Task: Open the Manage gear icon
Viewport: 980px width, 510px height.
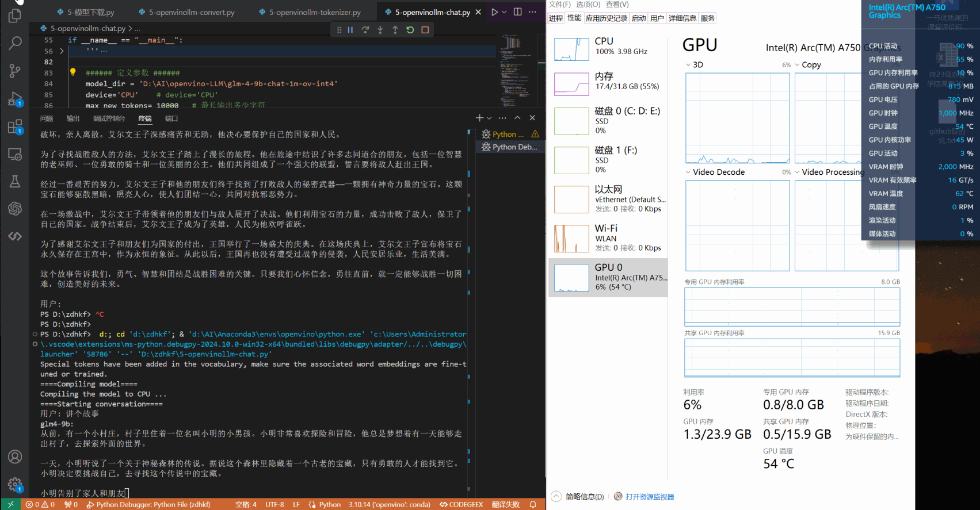Action: 15,485
